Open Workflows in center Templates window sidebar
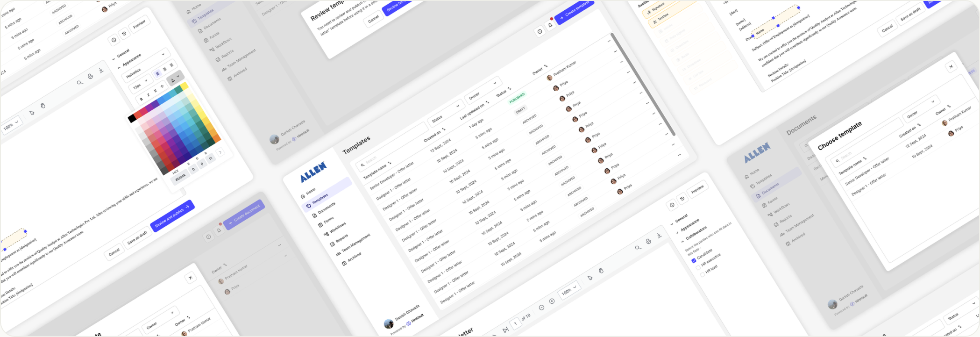980x337 pixels. pos(335,229)
